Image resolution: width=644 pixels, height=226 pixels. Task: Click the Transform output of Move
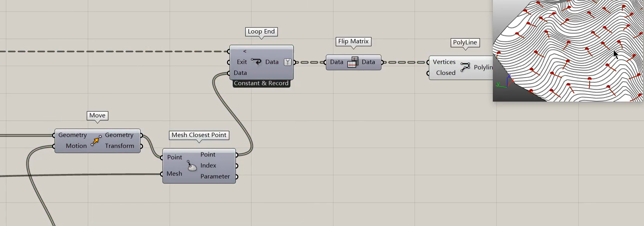tap(120, 146)
